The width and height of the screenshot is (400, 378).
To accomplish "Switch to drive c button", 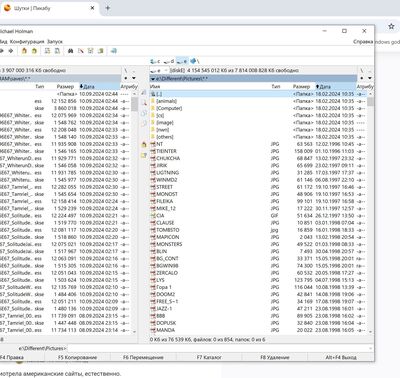I will click(155, 61).
